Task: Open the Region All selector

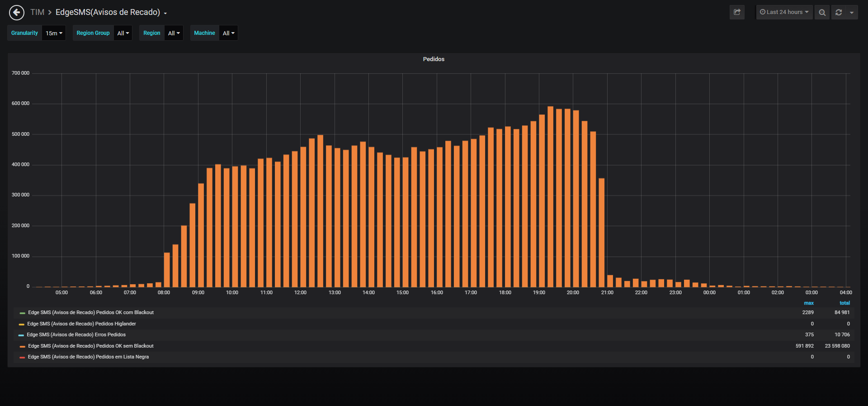Action: pyautogui.click(x=174, y=33)
